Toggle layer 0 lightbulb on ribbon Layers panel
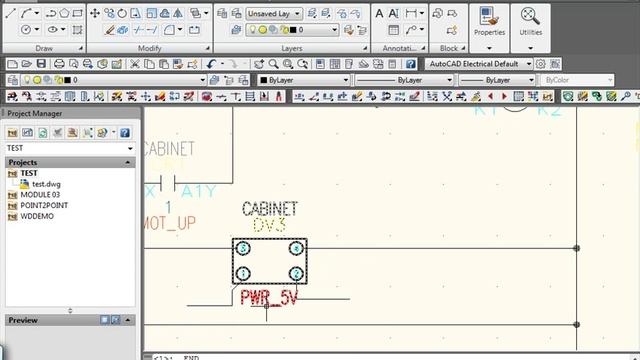 point(253,29)
